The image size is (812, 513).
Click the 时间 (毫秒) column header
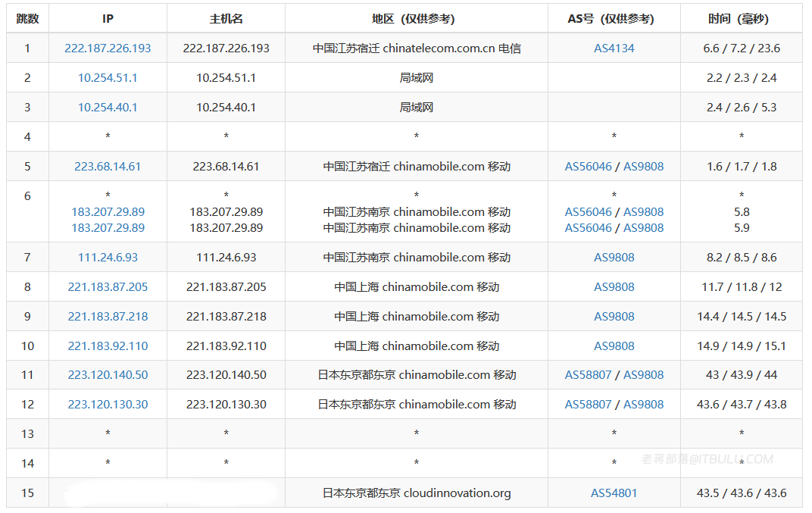742,19
